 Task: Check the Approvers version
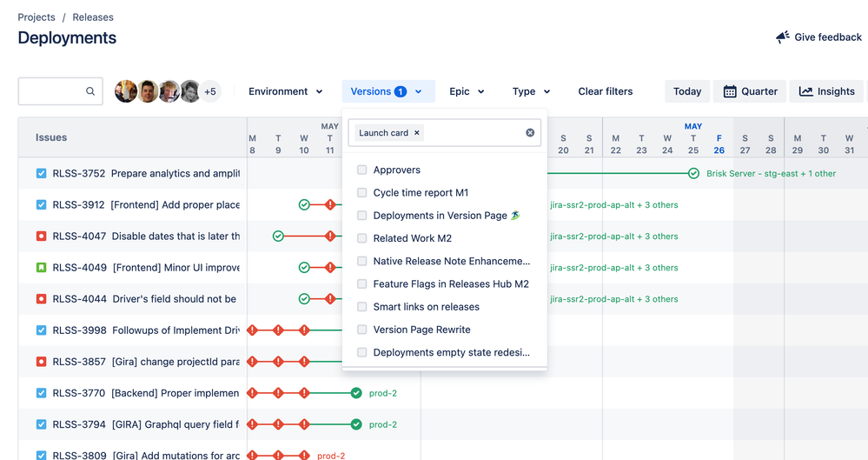tap(362, 170)
